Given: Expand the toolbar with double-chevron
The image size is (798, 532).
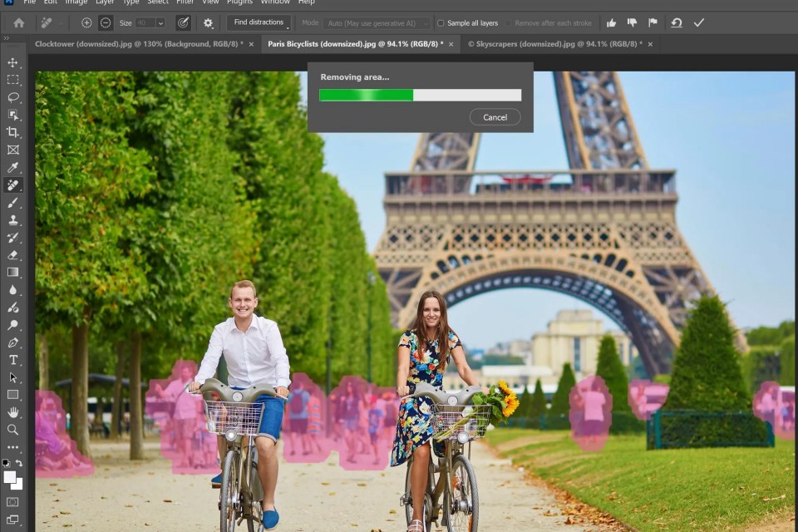Looking at the screenshot, I should 6,38.
